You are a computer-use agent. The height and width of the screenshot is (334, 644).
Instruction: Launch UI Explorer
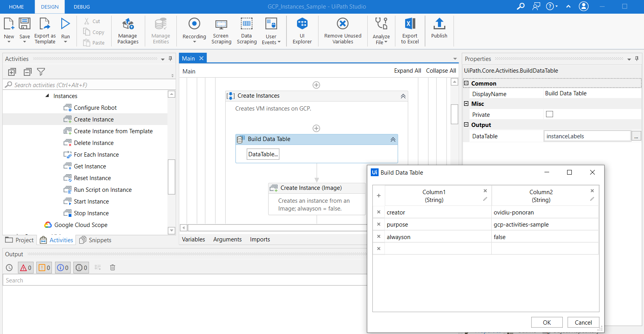coord(302,30)
